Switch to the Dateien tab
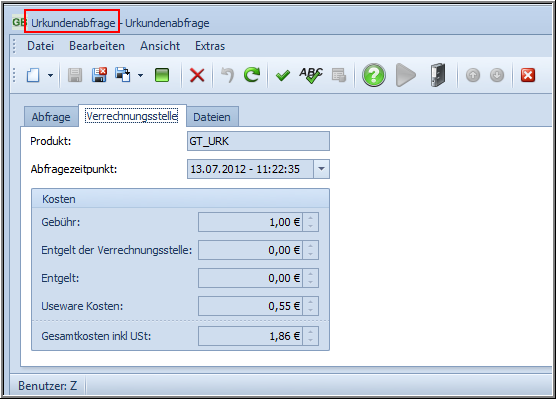 212,117
